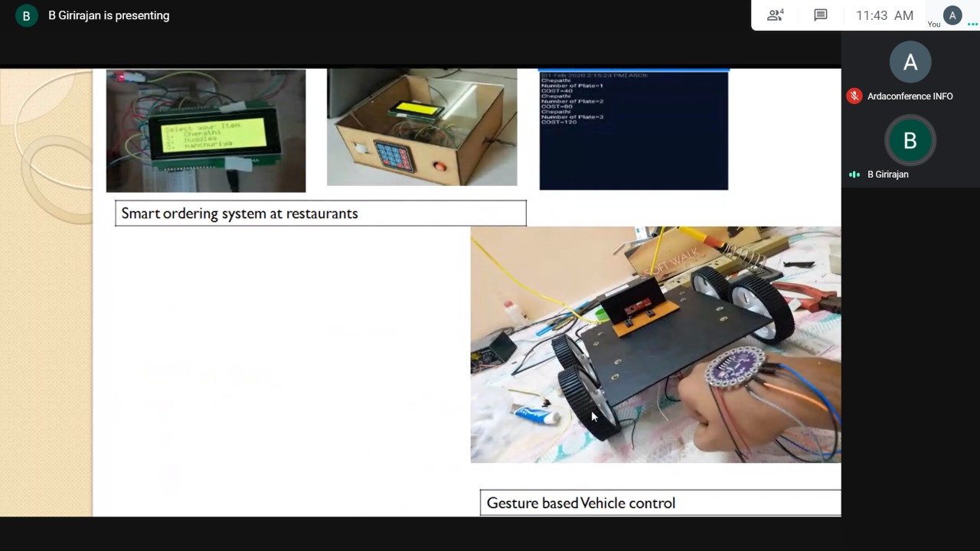Click the 11:43 AM clock
This screenshot has height=551, width=980.
(884, 15)
